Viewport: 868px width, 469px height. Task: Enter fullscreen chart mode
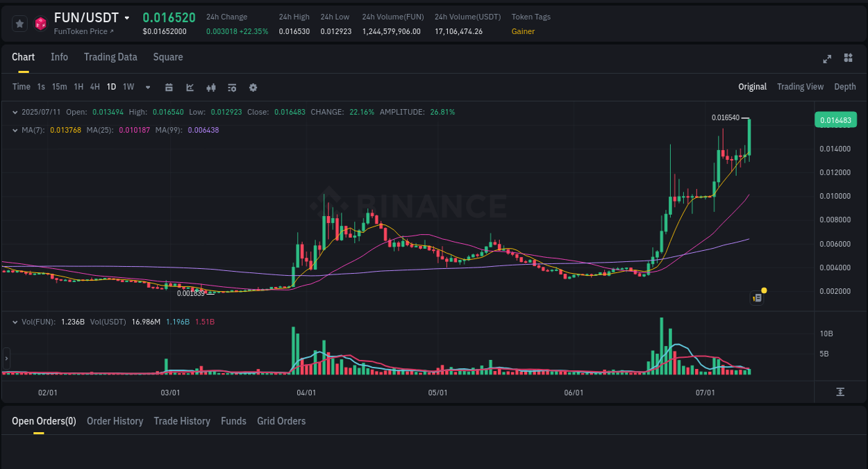[x=826, y=59]
